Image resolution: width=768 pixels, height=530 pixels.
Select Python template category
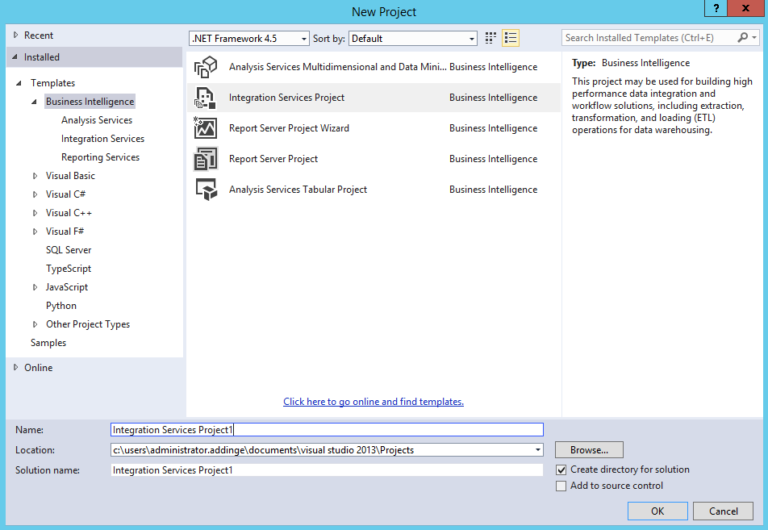click(x=61, y=306)
